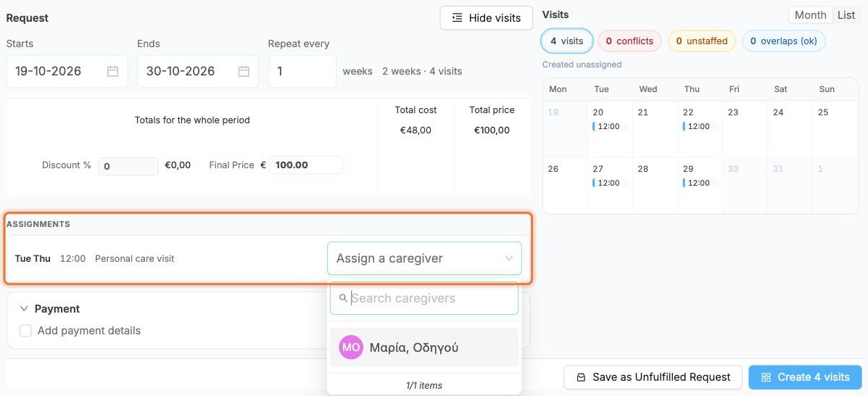Click the Search caregivers field
Image resolution: width=868 pixels, height=396 pixels.
[424, 299]
